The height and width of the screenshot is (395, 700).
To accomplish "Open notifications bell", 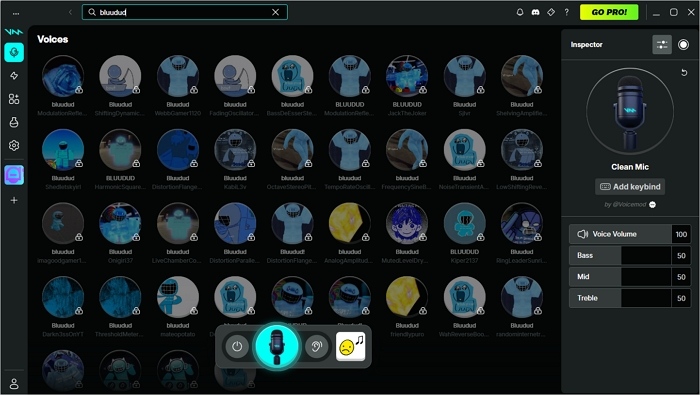I will click(520, 12).
